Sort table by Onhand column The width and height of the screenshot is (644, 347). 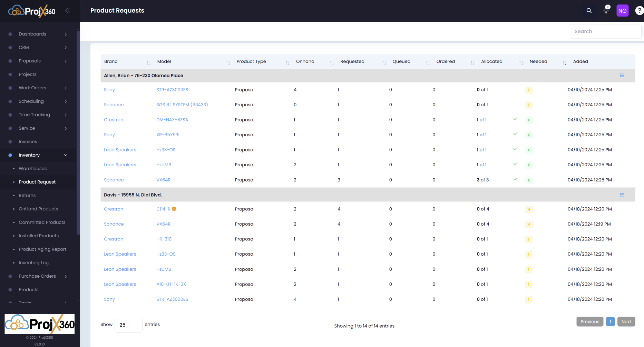[305, 61]
